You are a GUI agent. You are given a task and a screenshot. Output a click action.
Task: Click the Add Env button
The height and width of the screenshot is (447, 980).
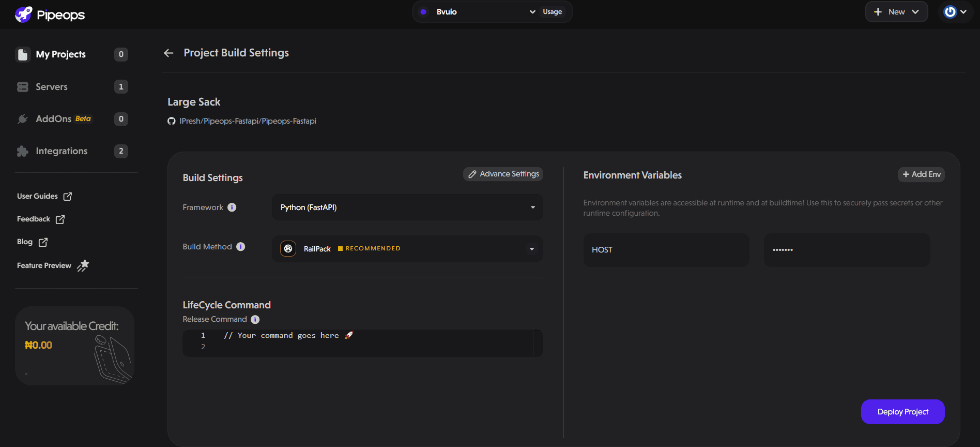[922, 174]
